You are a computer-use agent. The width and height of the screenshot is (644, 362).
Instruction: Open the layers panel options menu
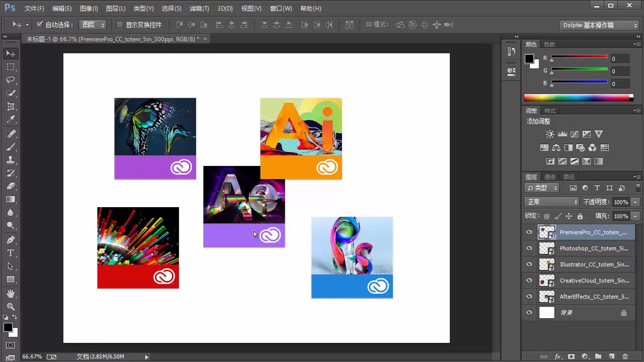coord(638,177)
